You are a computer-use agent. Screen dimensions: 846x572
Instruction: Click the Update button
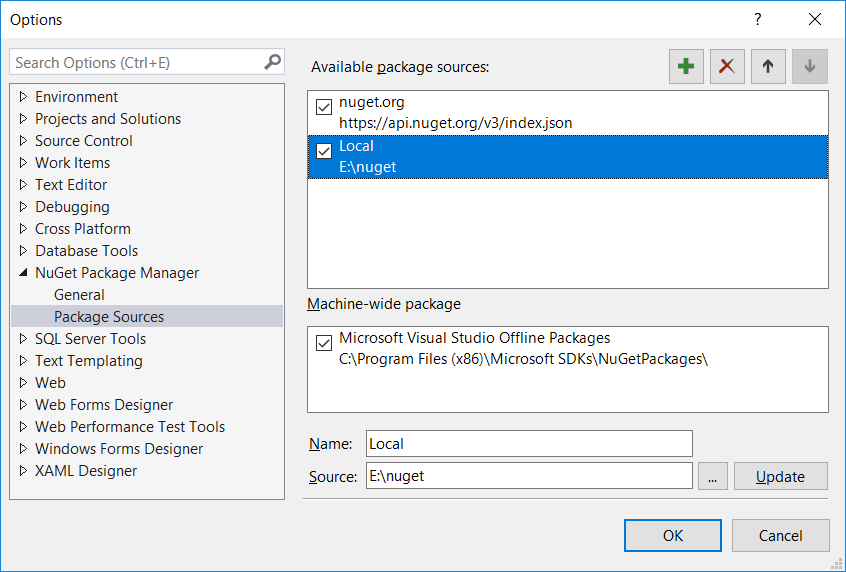(780, 476)
